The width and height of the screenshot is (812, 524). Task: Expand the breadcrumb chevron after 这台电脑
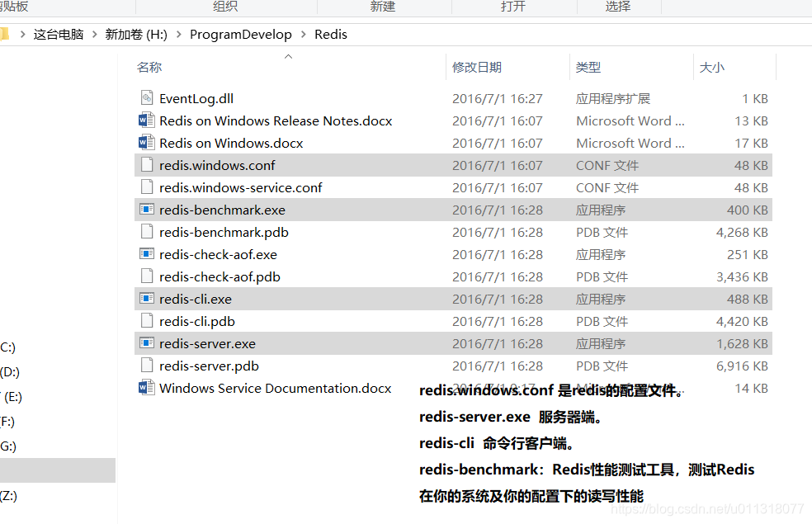coord(94,34)
